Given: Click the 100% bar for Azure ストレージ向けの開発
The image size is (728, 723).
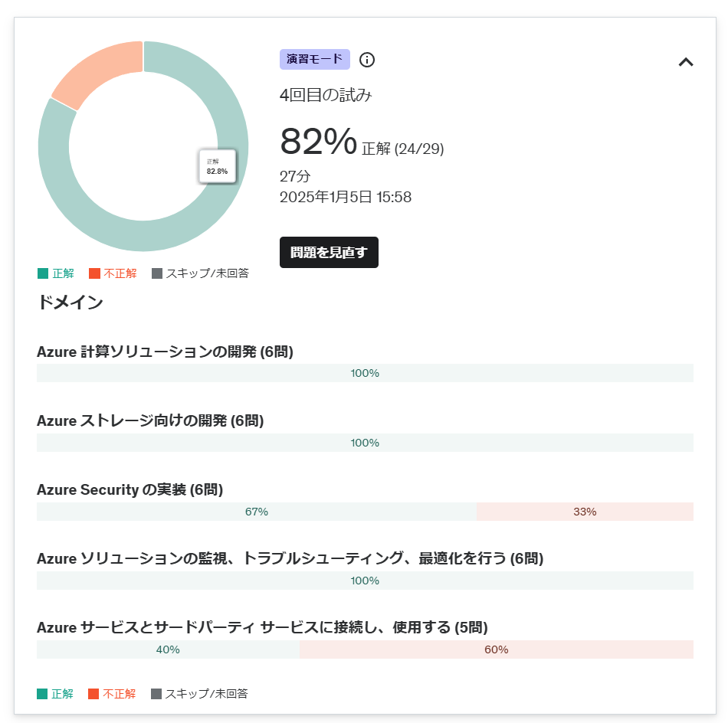Looking at the screenshot, I should click(x=365, y=443).
